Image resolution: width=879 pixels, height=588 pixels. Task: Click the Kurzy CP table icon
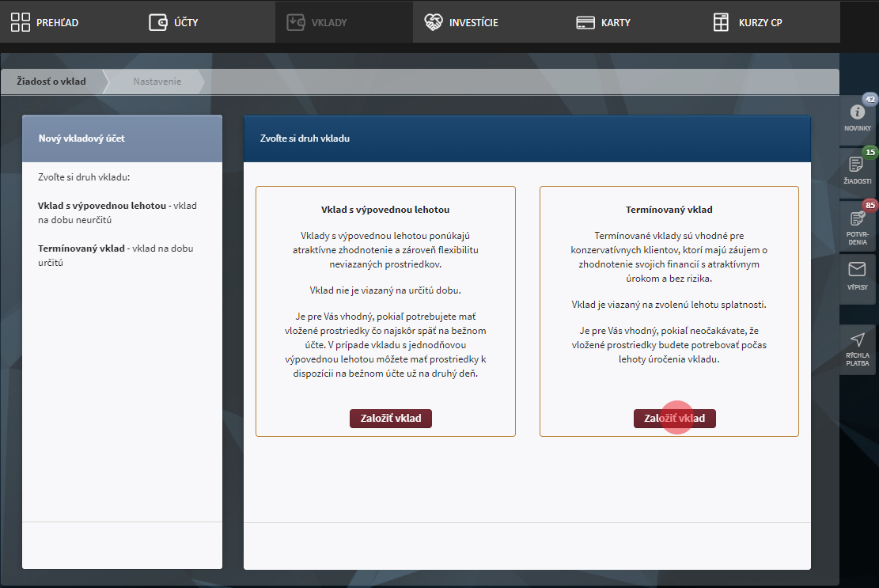(721, 22)
